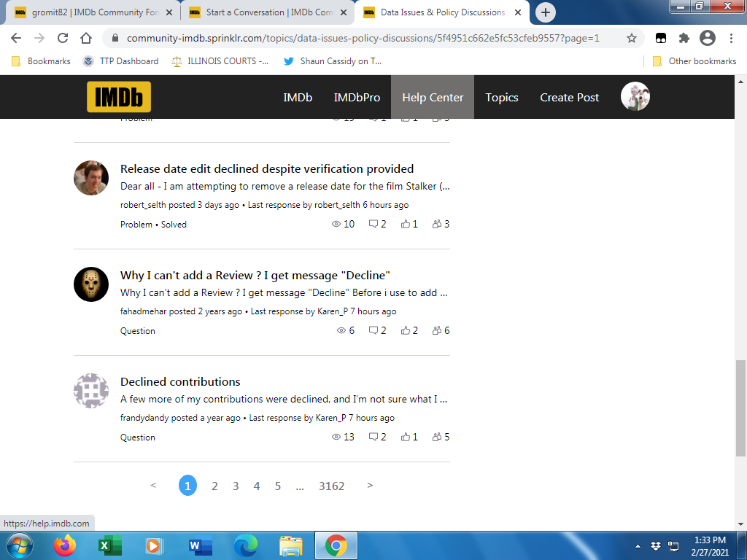Click the browser reload button
747x560 pixels.
63,38
